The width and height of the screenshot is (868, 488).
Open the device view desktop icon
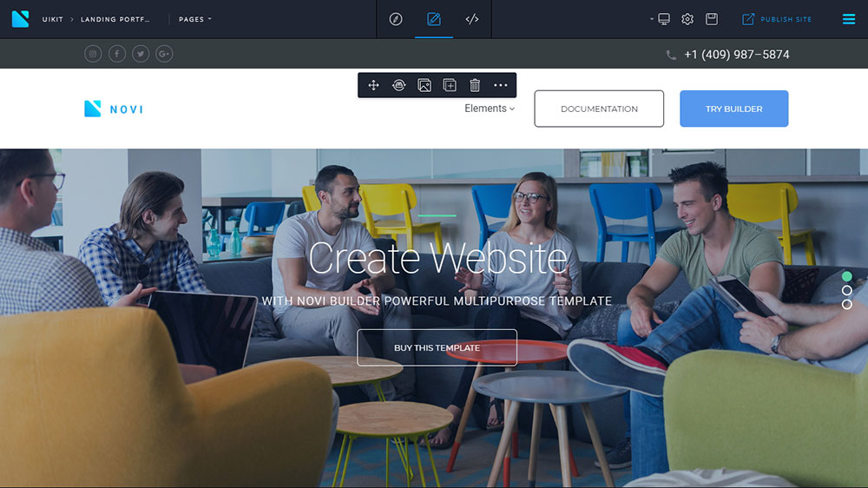point(664,19)
